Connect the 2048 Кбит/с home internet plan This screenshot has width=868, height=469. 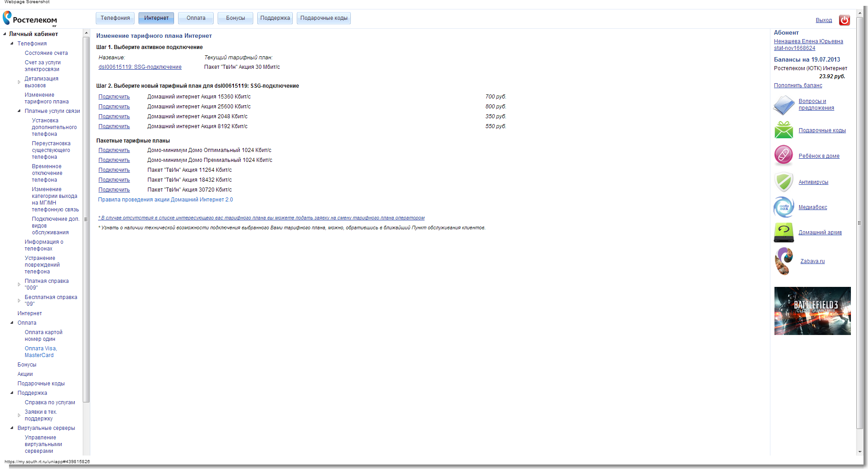click(x=114, y=116)
